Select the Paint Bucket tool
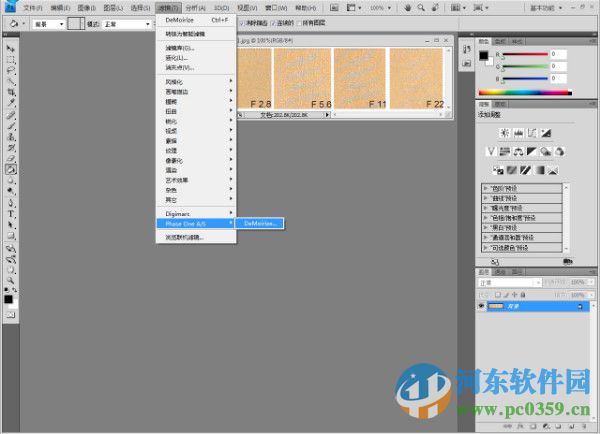The image size is (600, 434). [11, 170]
